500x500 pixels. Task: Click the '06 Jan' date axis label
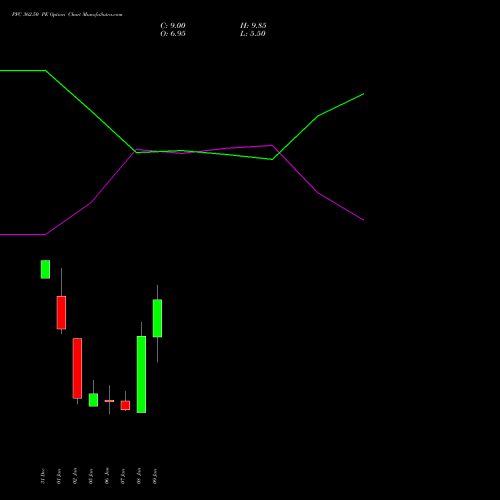pyautogui.click(x=107, y=476)
